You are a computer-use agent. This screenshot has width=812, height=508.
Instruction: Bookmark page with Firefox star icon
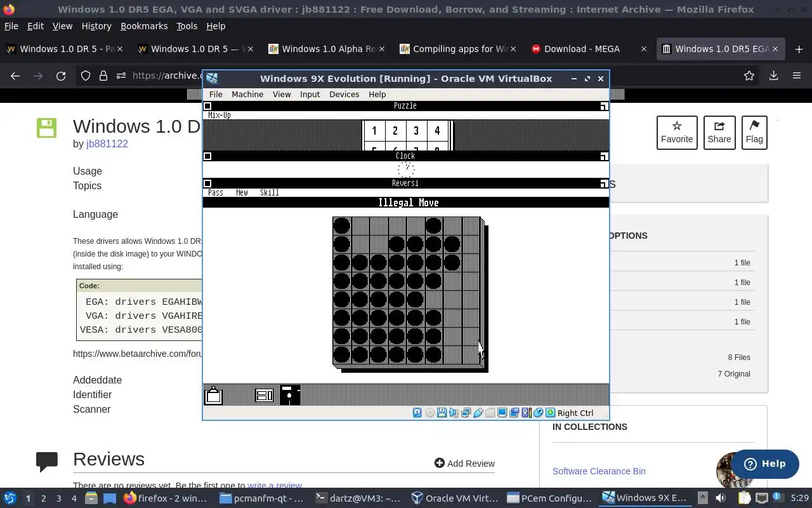[749, 76]
